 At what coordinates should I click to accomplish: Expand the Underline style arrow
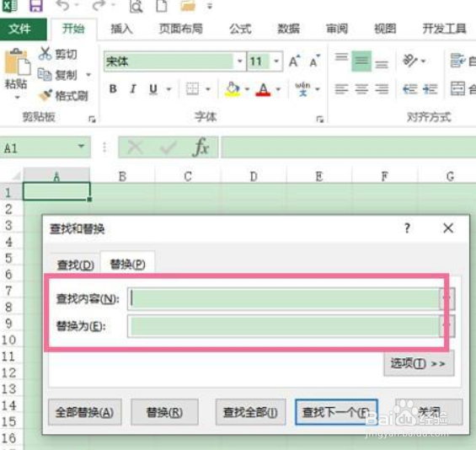point(169,89)
